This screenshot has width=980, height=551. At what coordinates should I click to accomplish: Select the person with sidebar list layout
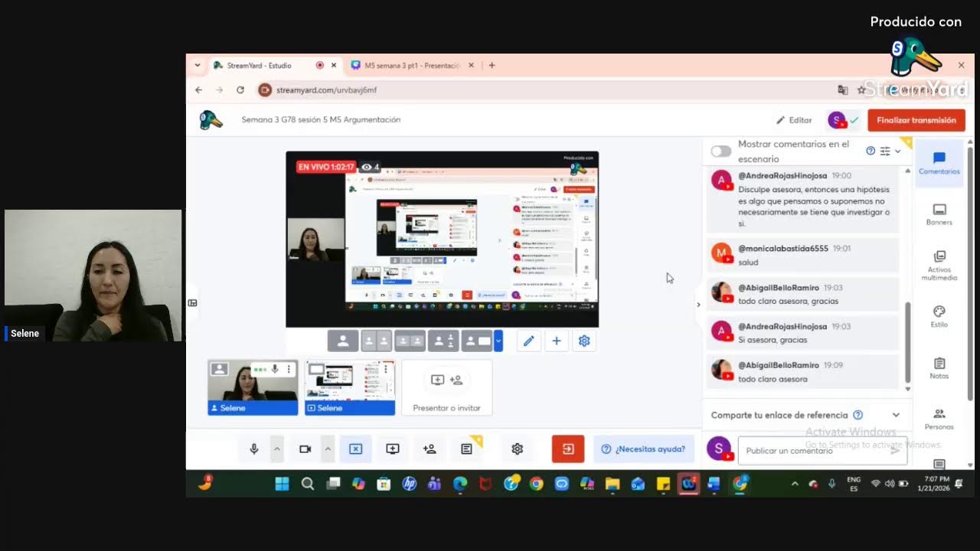click(443, 341)
